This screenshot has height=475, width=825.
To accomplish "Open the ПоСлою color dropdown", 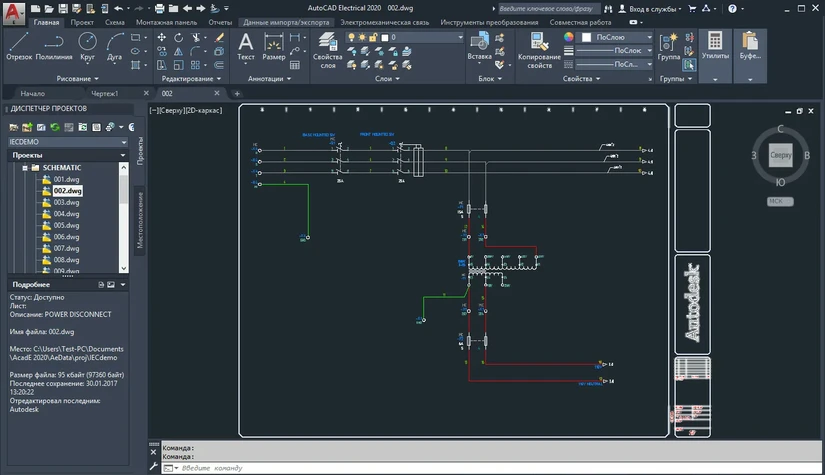I will pyautogui.click(x=649, y=37).
